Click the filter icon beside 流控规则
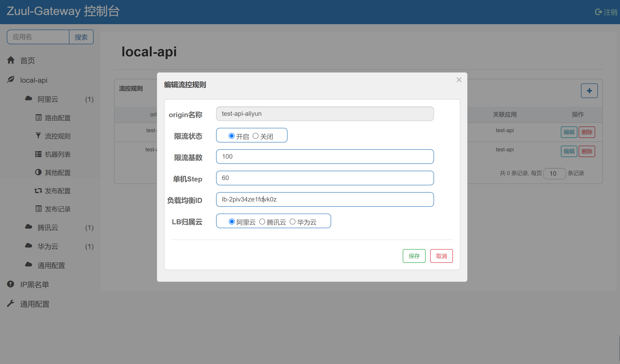Screen dimensions: 620x364 point(38,136)
